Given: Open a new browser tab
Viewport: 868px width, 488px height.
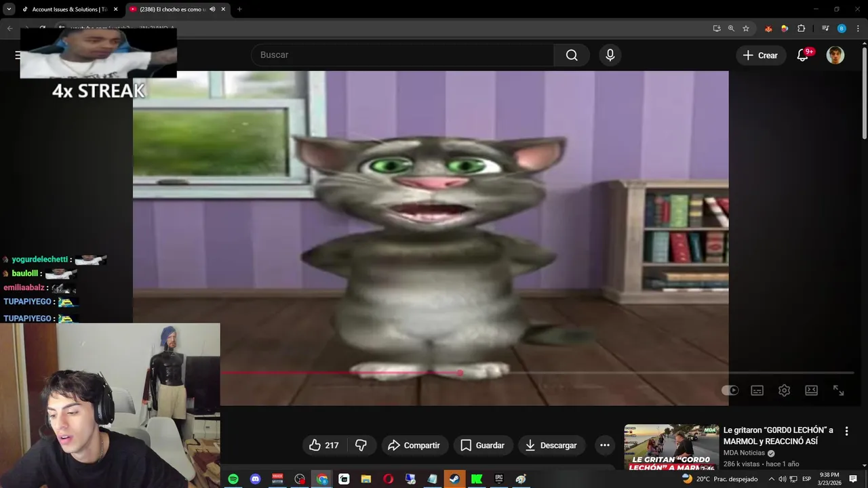Looking at the screenshot, I should pyautogui.click(x=239, y=9).
